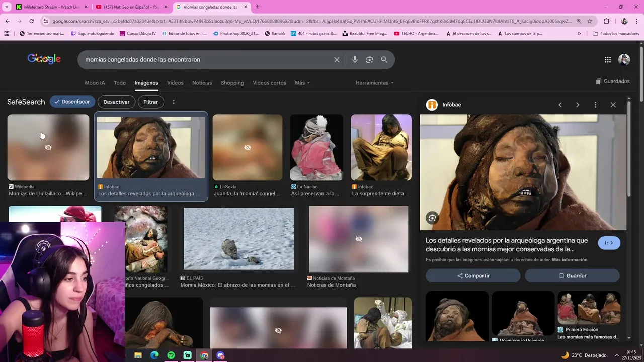The width and height of the screenshot is (644, 362).
Task: Close the Infobae image preview panel
Action: [x=613, y=105]
